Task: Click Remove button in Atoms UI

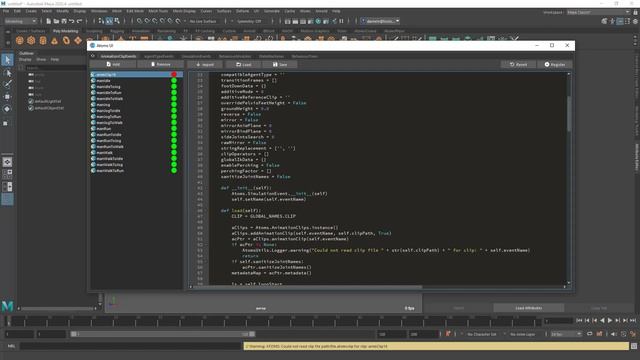Action: click(160, 64)
